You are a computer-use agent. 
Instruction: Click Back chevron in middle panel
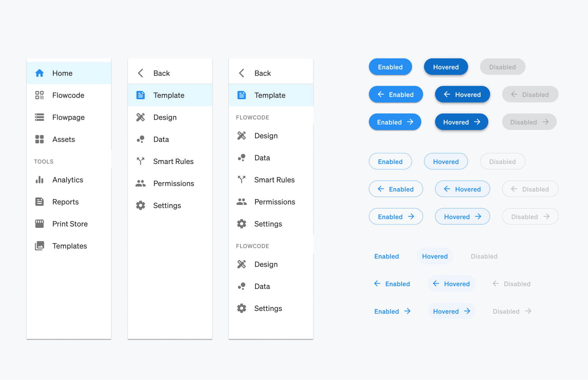pyautogui.click(x=141, y=73)
